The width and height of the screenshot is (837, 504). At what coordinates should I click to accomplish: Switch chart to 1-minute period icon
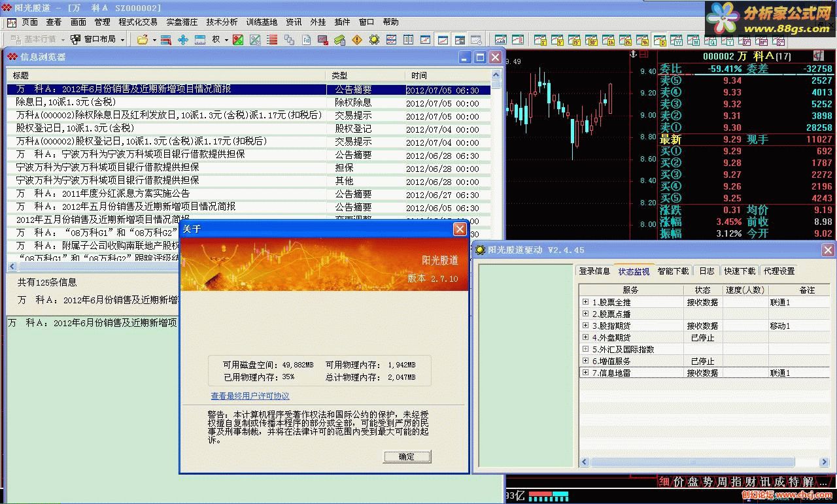[540, 40]
